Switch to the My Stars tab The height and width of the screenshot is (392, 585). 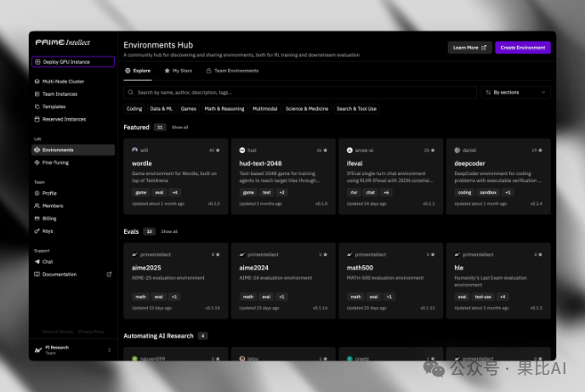click(179, 71)
